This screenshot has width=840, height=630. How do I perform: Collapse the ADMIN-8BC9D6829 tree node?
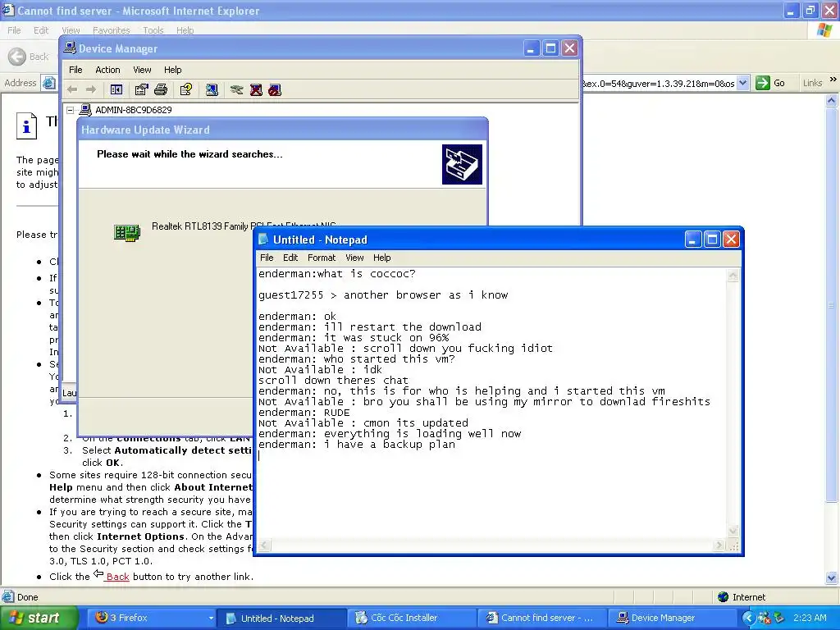[x=71, y=110]
